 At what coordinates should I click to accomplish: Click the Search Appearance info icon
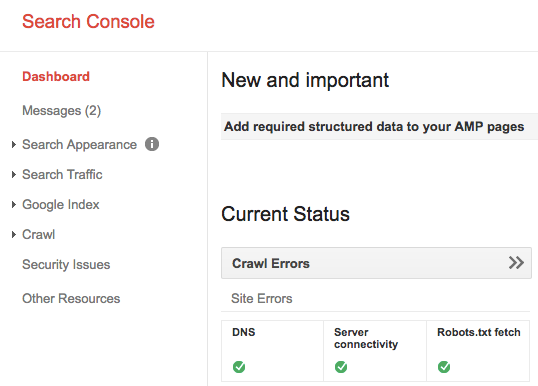coord(152,144)
